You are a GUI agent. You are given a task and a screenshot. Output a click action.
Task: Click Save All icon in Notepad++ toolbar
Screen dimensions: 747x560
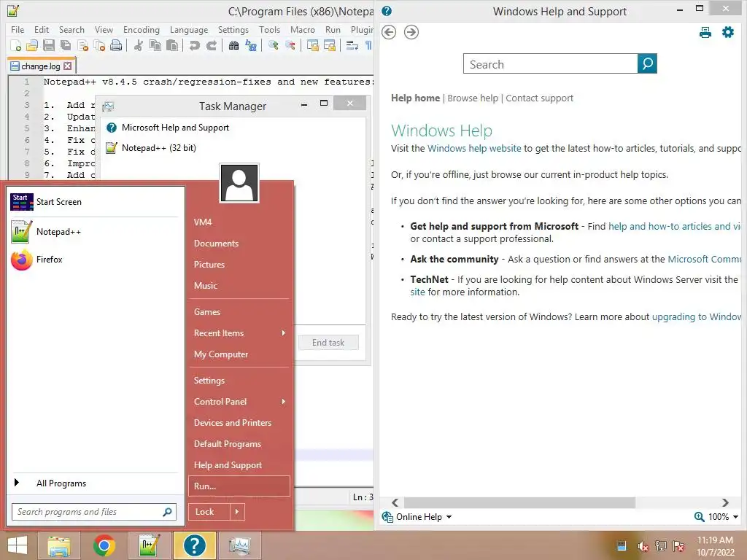[x=65, y=46]
